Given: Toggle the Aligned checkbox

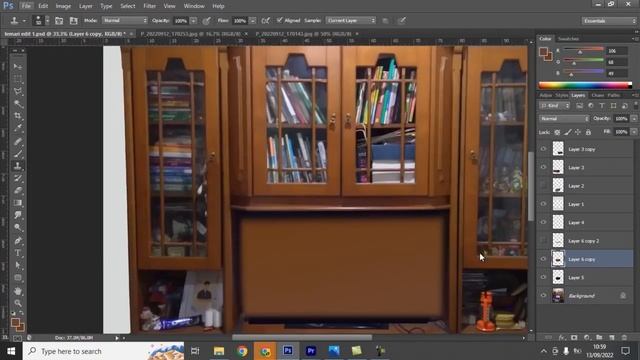Looking at the screenshot, I should click(280, 20).
